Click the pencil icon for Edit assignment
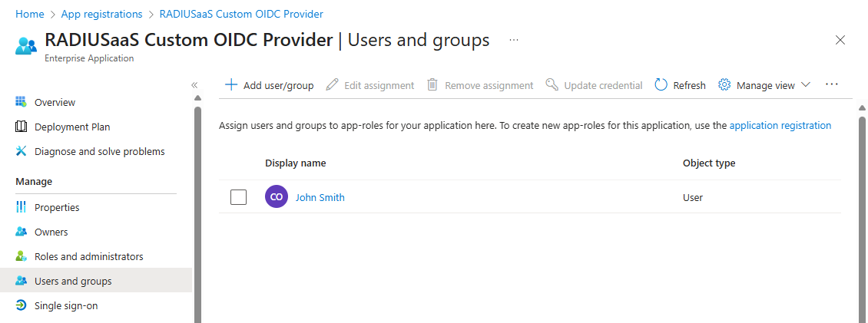 [332, 84]
